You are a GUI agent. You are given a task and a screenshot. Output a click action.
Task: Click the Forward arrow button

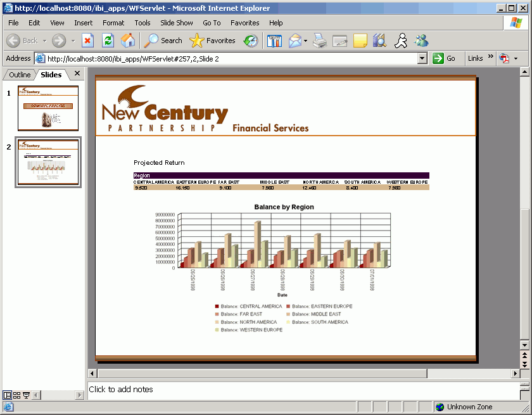[59, 41]
